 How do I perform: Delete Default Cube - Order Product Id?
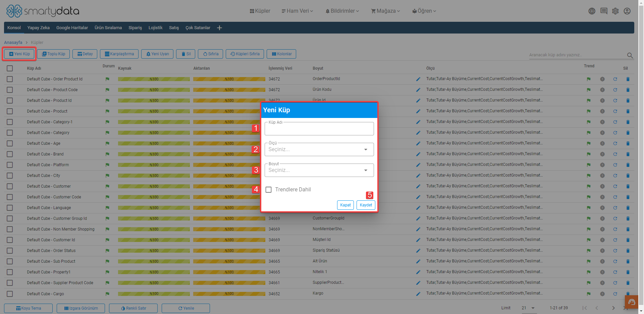click(x=628, y=79)
